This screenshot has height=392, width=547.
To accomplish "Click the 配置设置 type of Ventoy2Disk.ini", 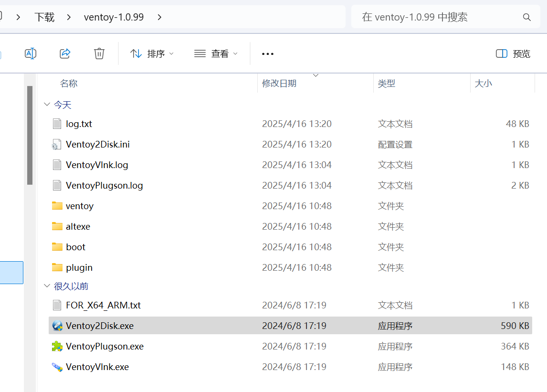I will tap(395, 145).
